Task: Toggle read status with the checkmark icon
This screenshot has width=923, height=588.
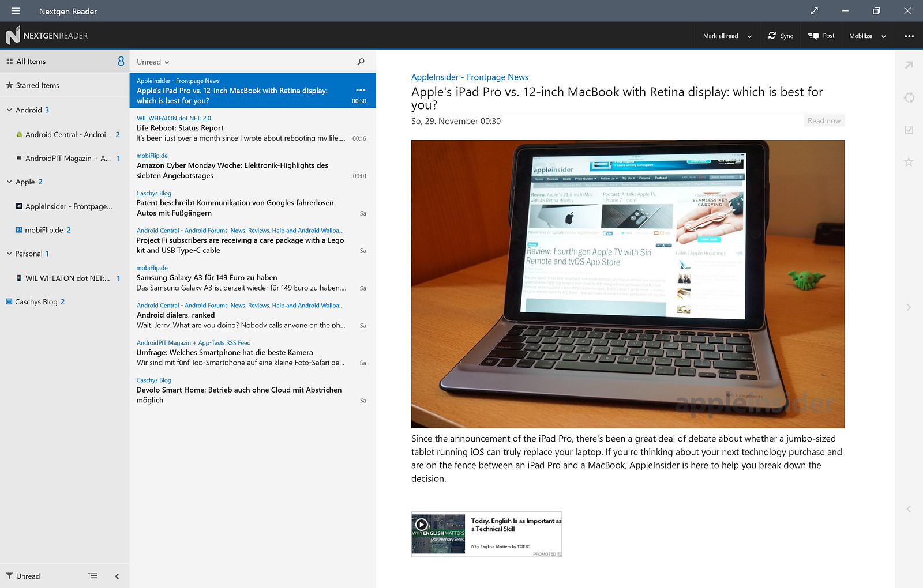Action: click(x=909, y=130)
